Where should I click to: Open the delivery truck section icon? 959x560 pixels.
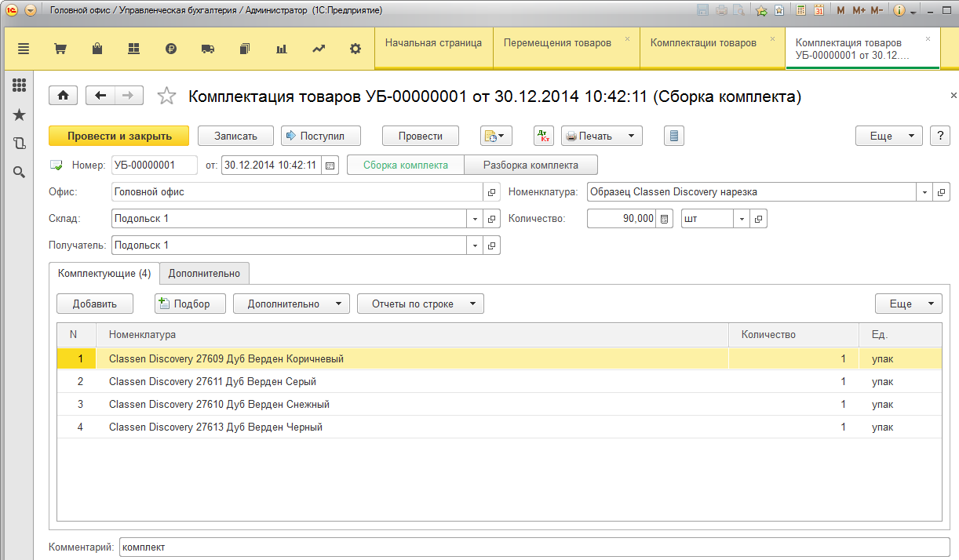(x=208, y=49)
